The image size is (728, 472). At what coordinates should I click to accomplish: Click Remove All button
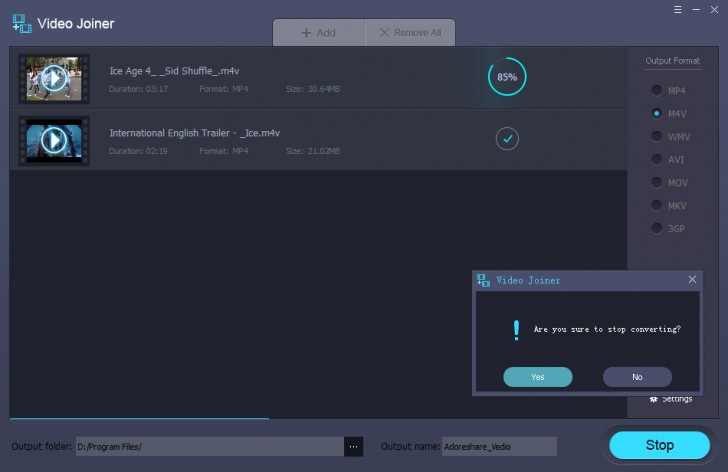(x=410, y=32)
